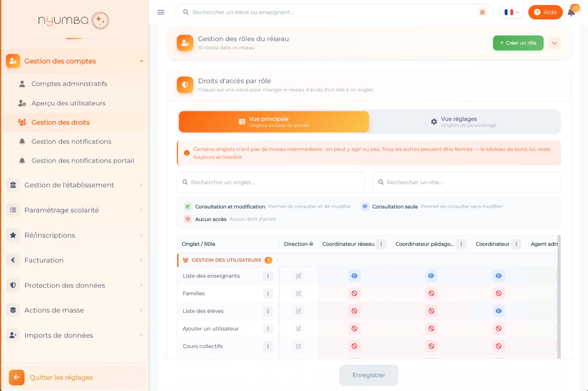Expand Imports de données menu

(75, 335)
